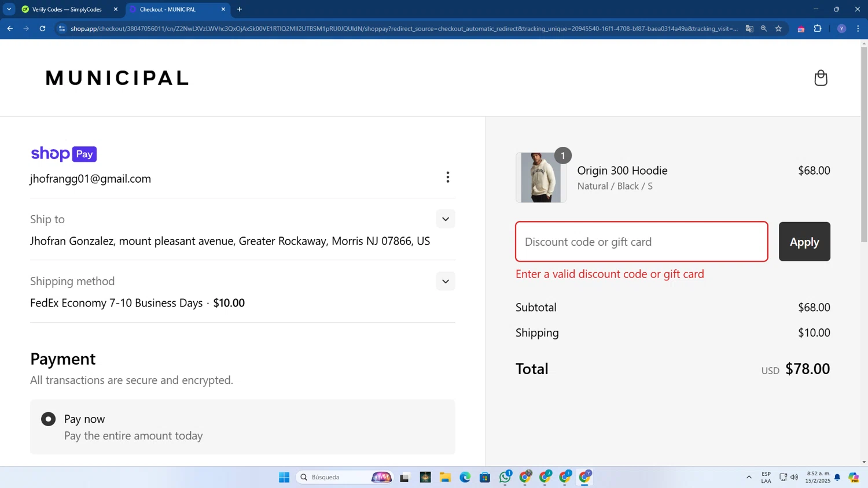Click the Natural / Black / S variant text
Screen dimensions: 868x488
click(615, 186)
